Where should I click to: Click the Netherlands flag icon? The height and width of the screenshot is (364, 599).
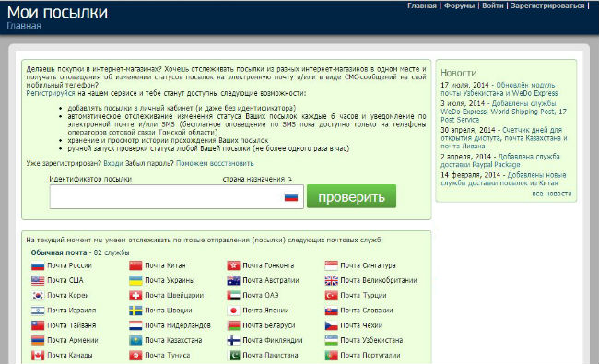135,325
